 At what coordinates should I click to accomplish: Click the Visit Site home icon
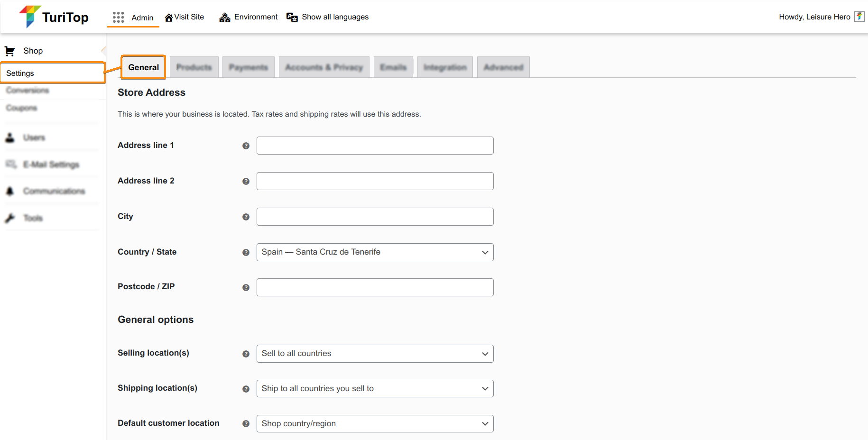[168, 18]
